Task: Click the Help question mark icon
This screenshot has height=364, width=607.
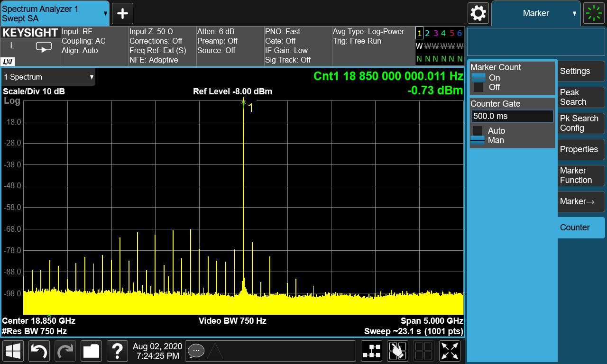Action: (x=117, y=351)
